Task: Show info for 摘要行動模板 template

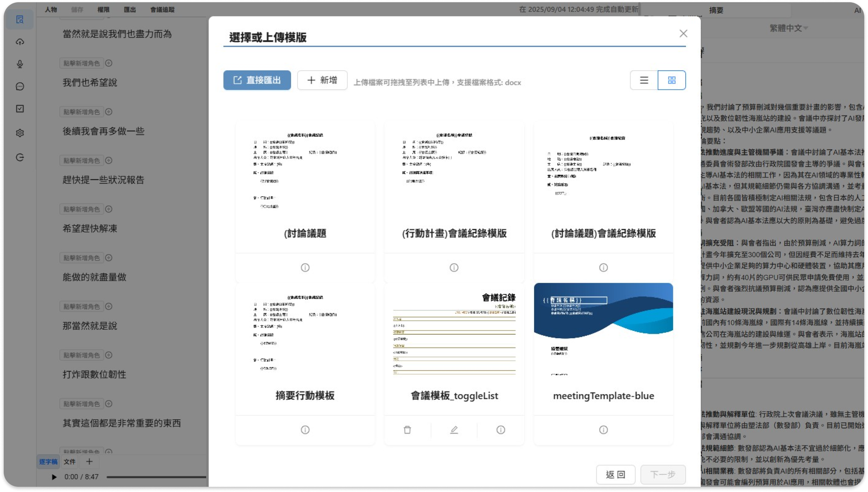Action: coord(305,430)
